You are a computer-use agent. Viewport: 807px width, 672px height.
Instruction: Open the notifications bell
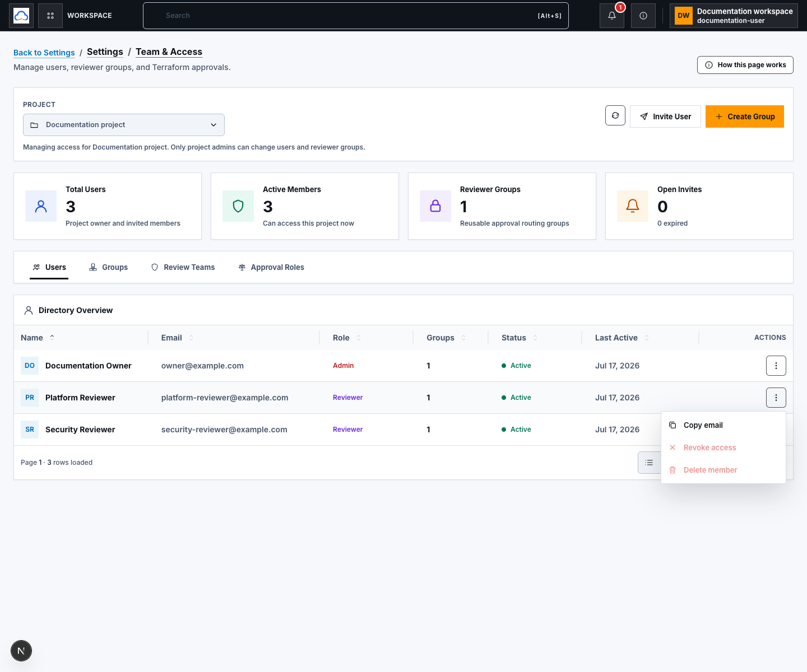[612, 16]
